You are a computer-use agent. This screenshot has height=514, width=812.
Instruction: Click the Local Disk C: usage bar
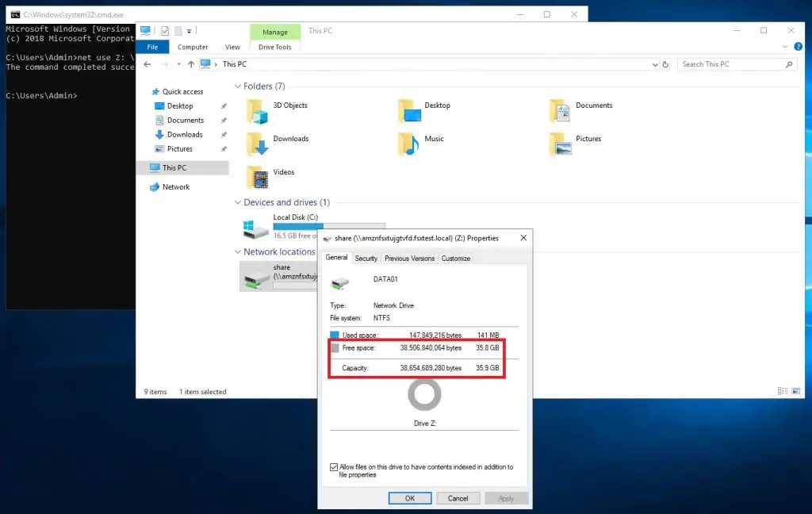point(329,226)
